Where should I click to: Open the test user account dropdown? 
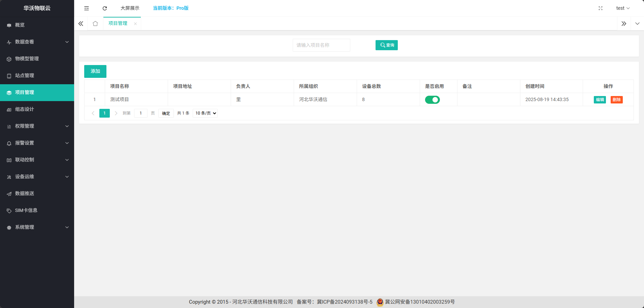(622, 8)
